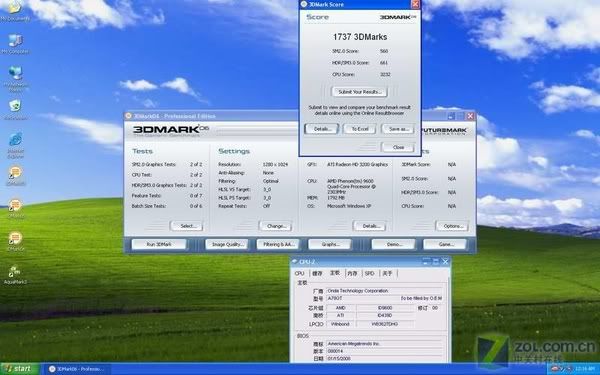The image size is (600, 375).
Task: Click the system tray clock
Action: coord(586,369)
